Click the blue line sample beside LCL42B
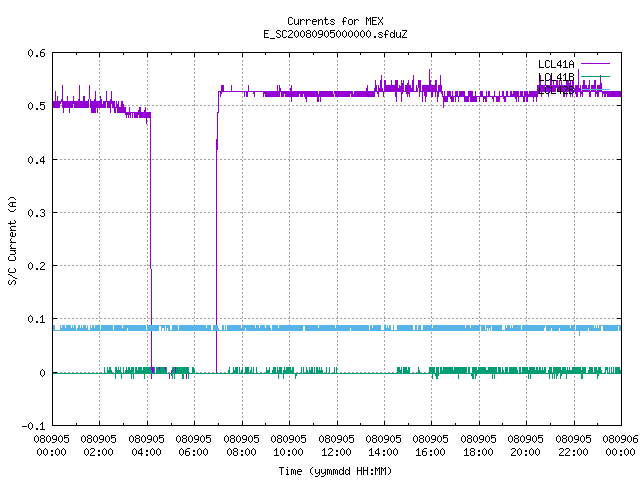Image resolution: width=640 pixels, height=480 pixels. (595, 89)
